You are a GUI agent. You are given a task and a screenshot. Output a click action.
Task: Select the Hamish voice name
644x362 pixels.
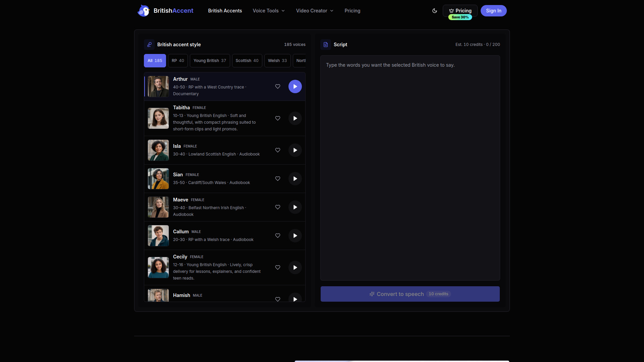click(x=181, y=295)
